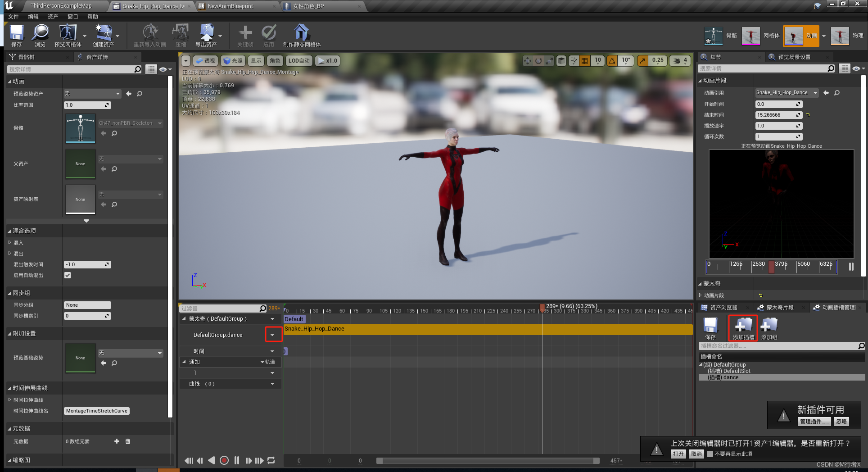Viewport: 868px width, 472px height.
Task: Click 打开 to reopen asset editors
Action: click(678, 454)
